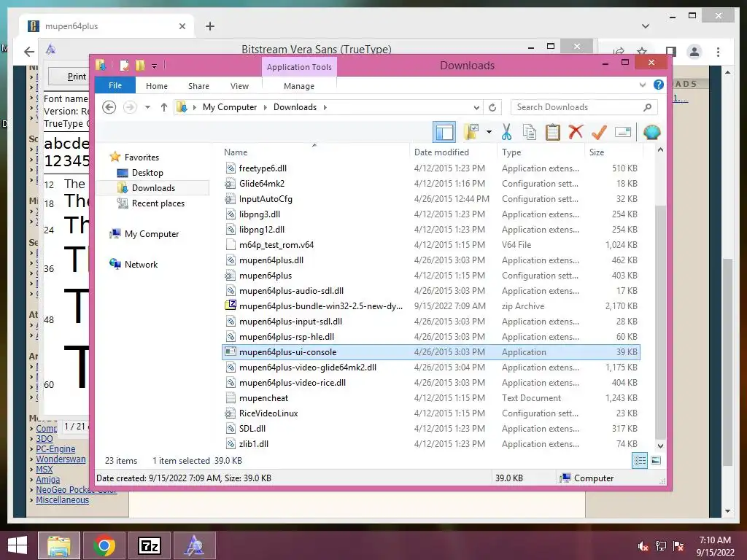747x560 pixels.
Task: Open the Share ribbon tab
Action: (x=198, y=86)
